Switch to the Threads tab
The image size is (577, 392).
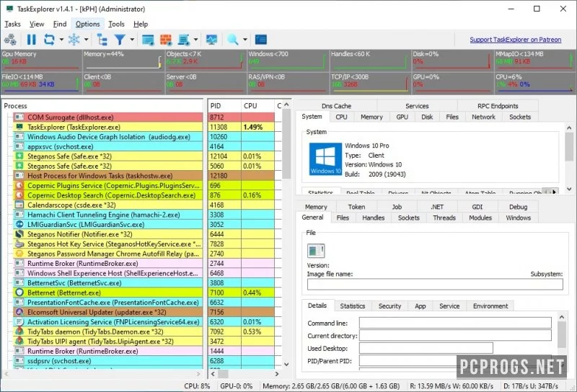coord(444,218)
